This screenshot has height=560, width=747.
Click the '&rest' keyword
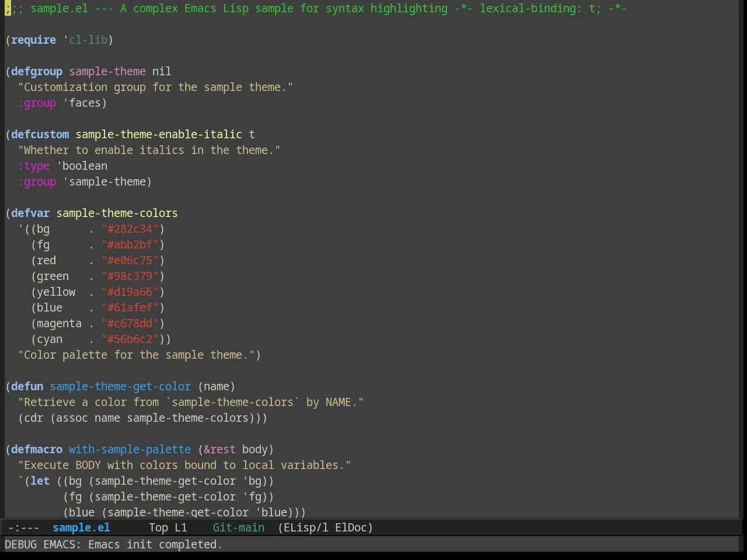219,449
